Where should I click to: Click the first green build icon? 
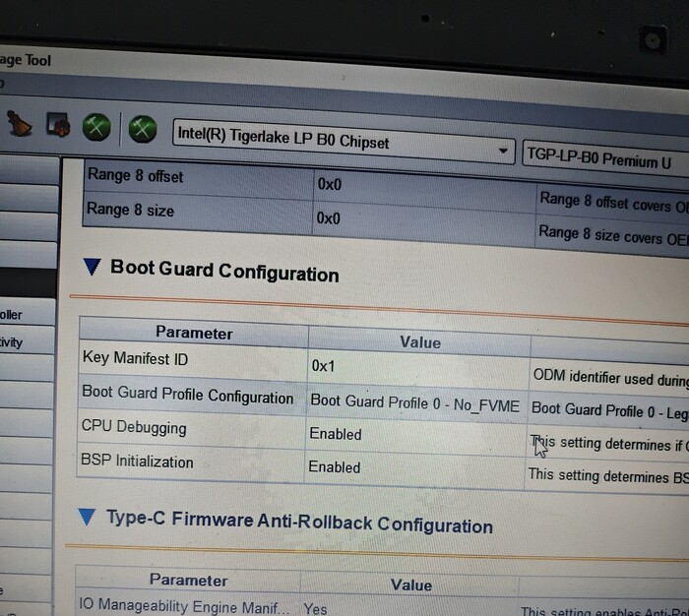pos(95,126)
